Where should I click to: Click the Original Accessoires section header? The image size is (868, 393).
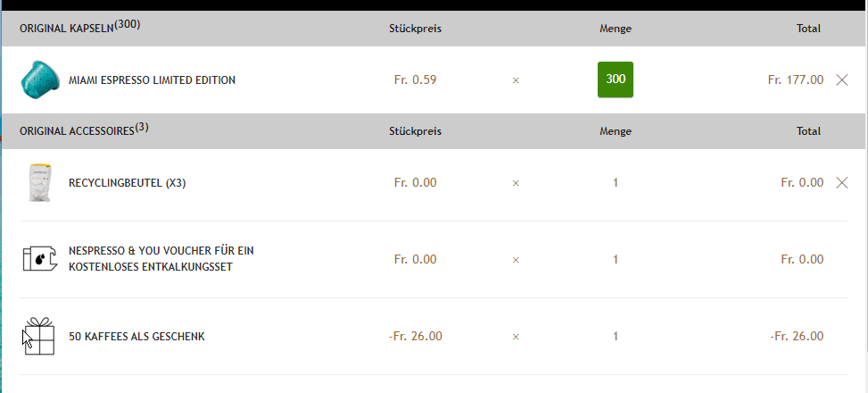coord(84,130)
